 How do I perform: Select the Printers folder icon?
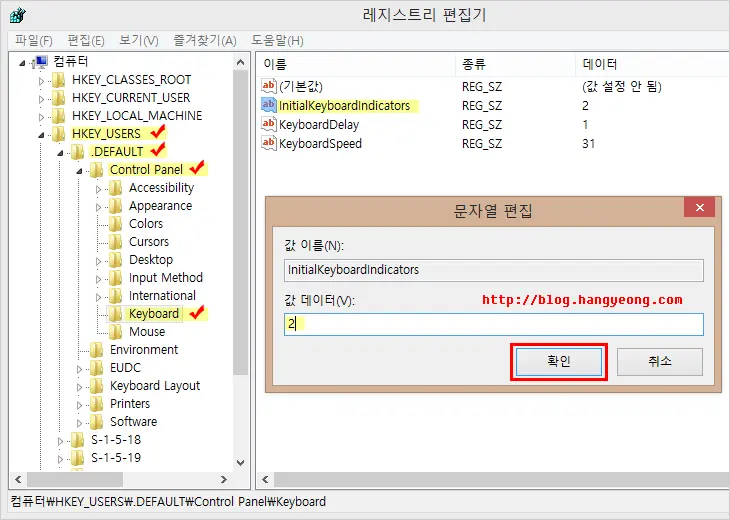(x=97, y=404)
